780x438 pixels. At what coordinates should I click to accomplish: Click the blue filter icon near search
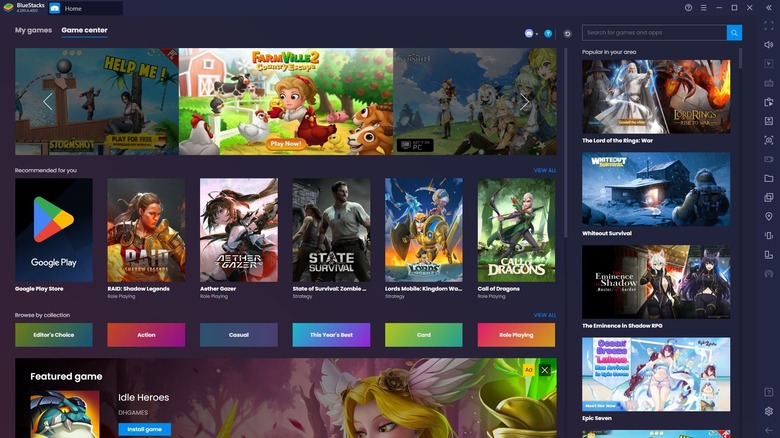pos(548,34)
